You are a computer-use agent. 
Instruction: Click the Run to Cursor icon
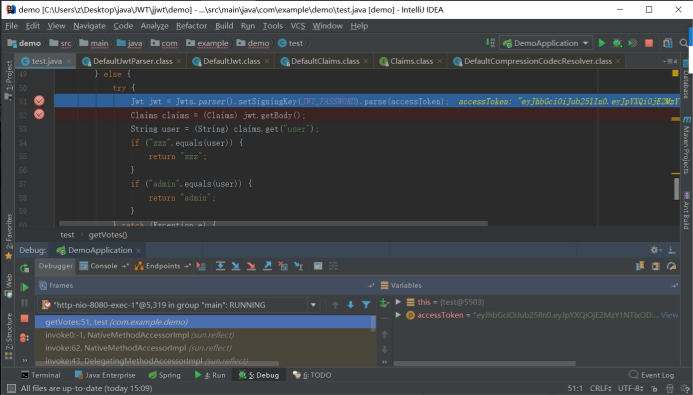point(299,266)
